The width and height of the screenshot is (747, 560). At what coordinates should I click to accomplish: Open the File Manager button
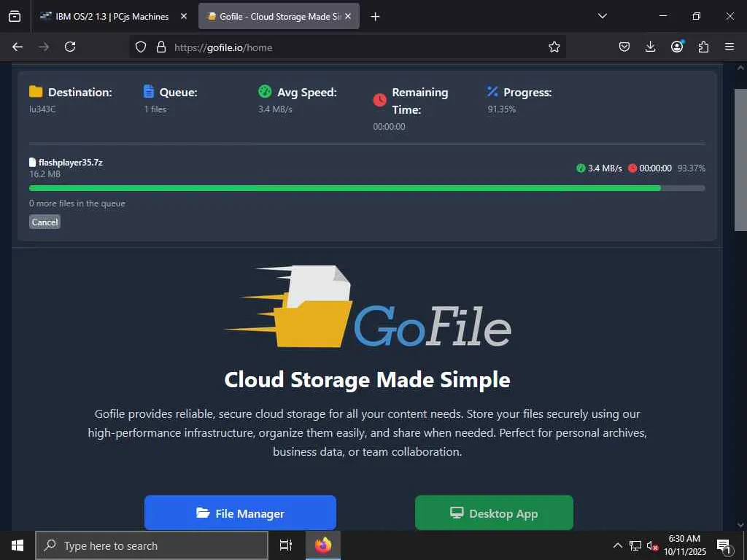(240, 513)
